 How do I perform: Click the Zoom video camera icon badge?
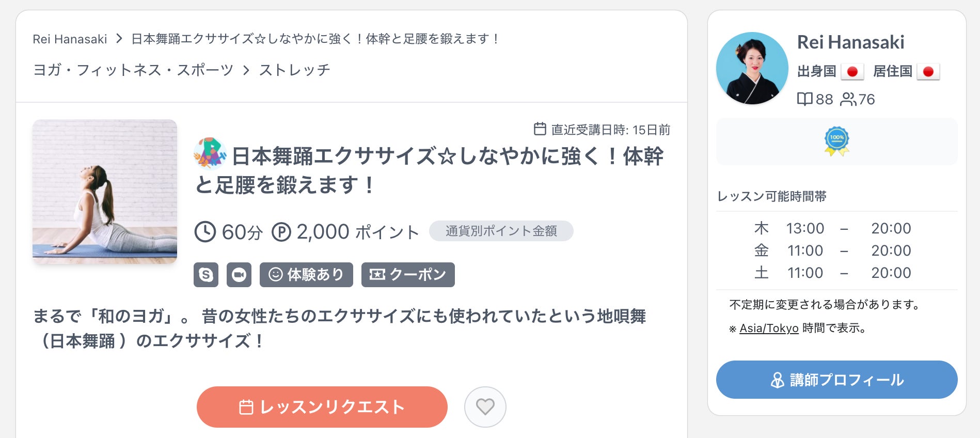(x=239, y=275)
